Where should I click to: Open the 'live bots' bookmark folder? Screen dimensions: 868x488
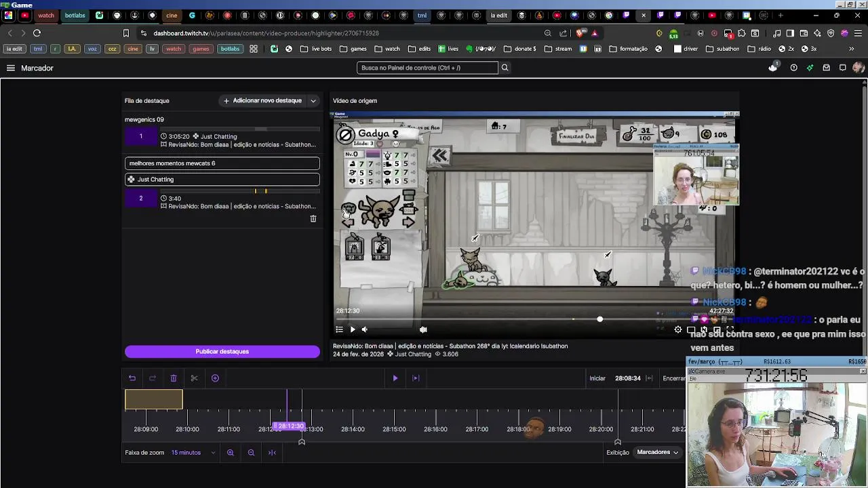316,49
